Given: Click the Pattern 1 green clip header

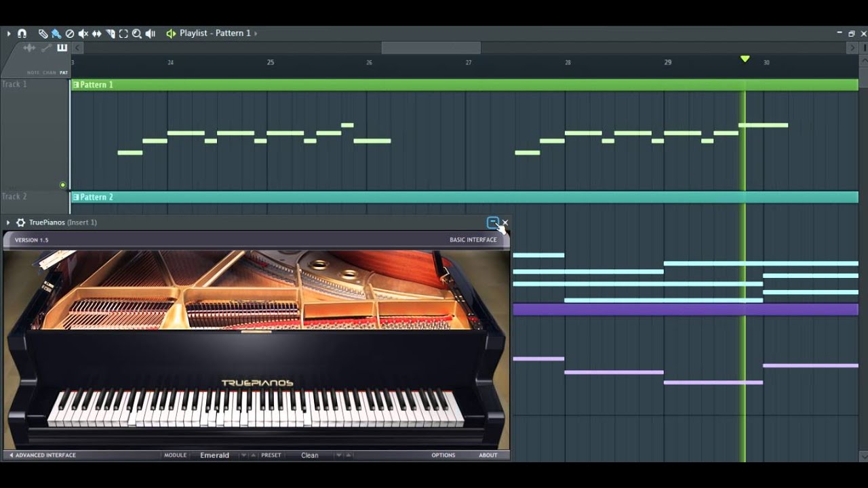Looking at the screenshot, I should [x=465, y=85].
